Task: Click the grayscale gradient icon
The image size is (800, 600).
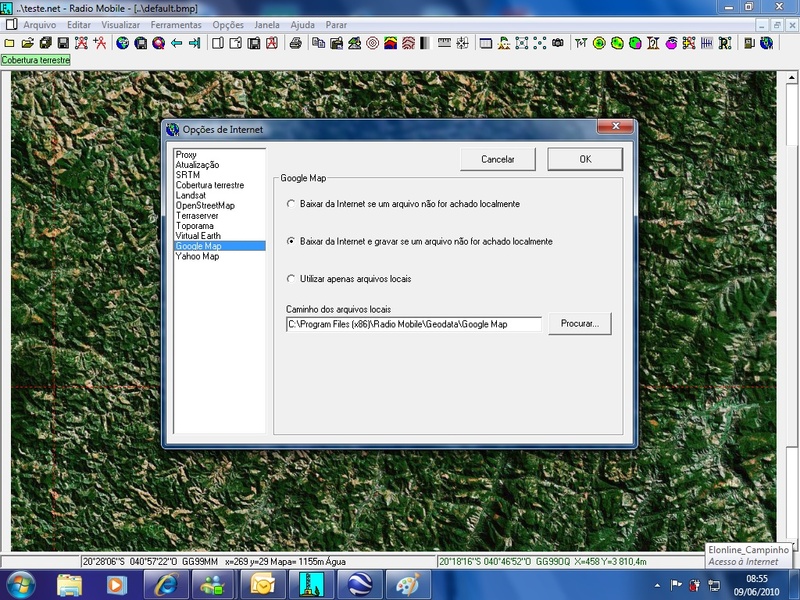Action: [425, 43]
